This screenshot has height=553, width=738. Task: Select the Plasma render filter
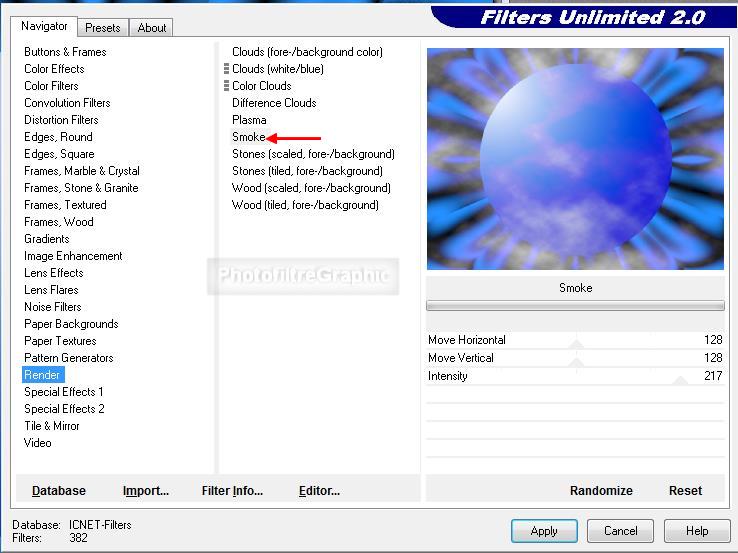tap(249, 120)
